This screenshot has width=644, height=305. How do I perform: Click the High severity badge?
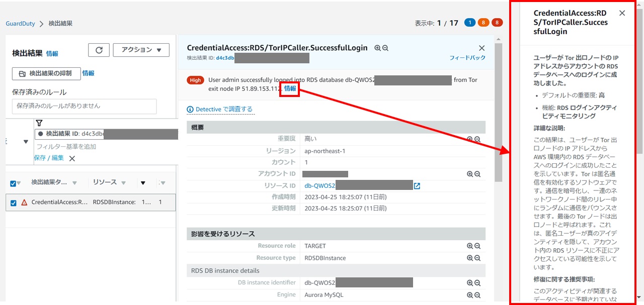pyautogui.click(x=195, y=80)
